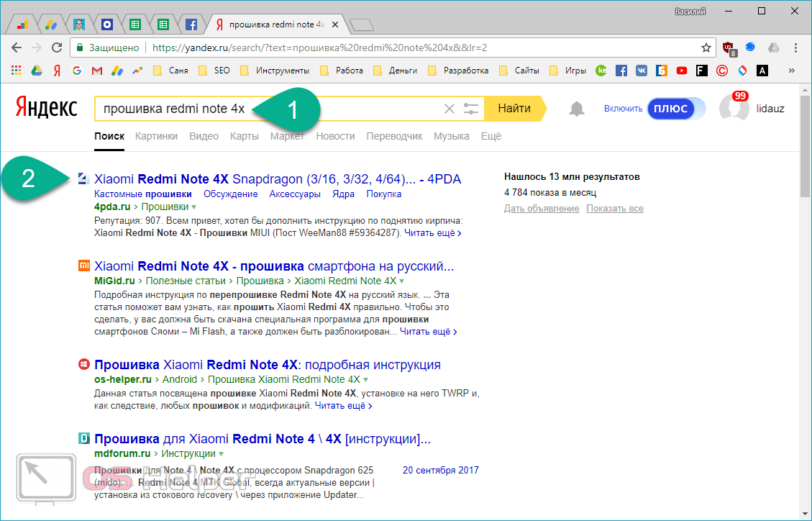Click the Включить Plus link
812x521 pixels.
click(623, 109)
